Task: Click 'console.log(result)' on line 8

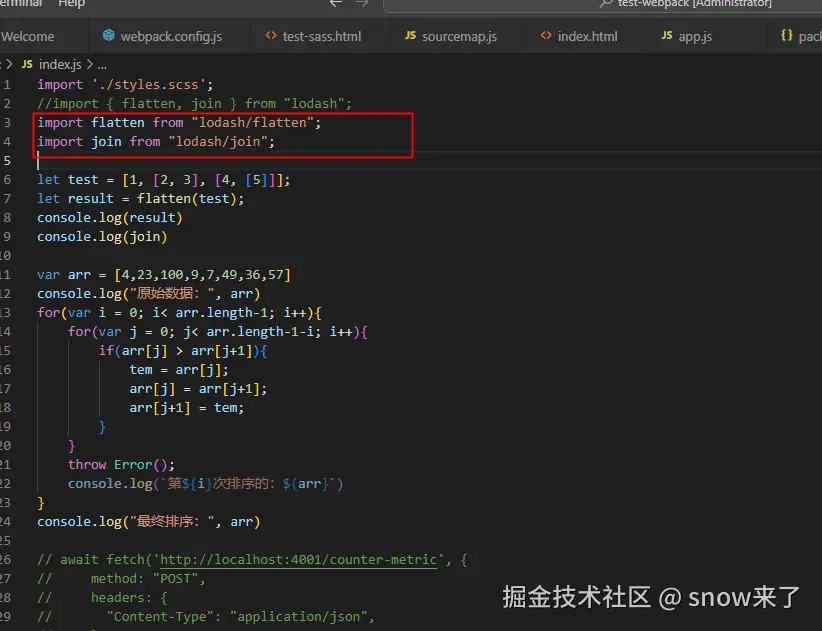Action: point(110,217)
